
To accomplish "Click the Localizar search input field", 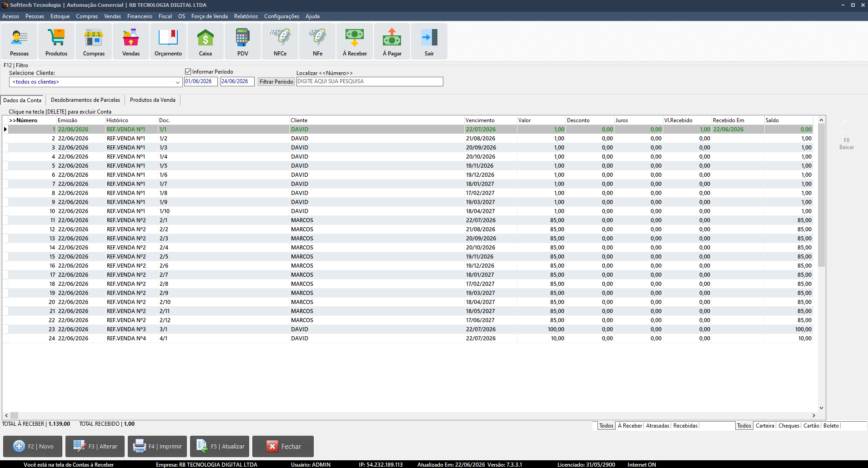I will tap(370, 81).
